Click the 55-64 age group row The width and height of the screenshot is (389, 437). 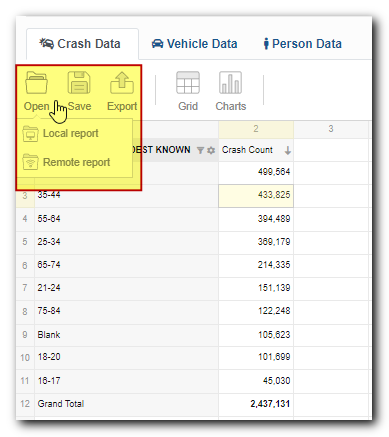click(x=127, y=219)
